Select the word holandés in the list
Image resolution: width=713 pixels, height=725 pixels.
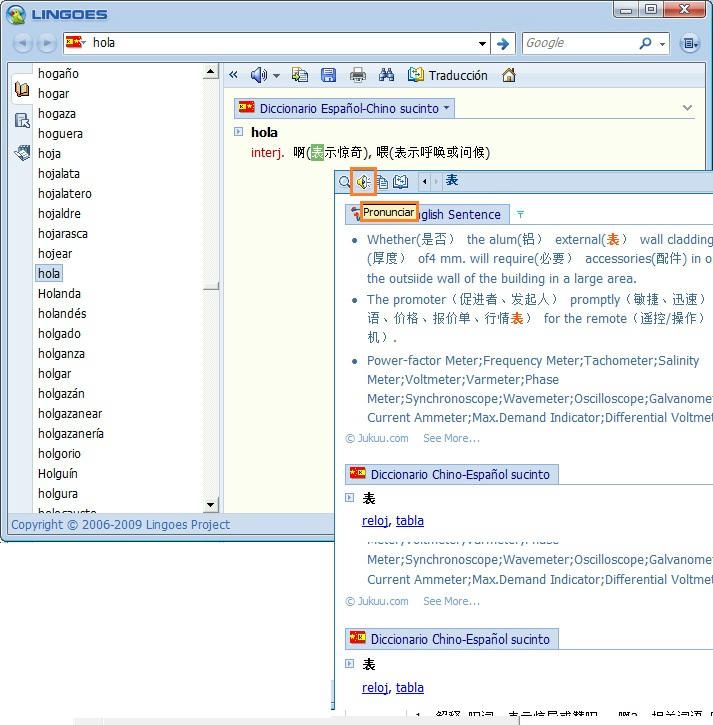62,313
